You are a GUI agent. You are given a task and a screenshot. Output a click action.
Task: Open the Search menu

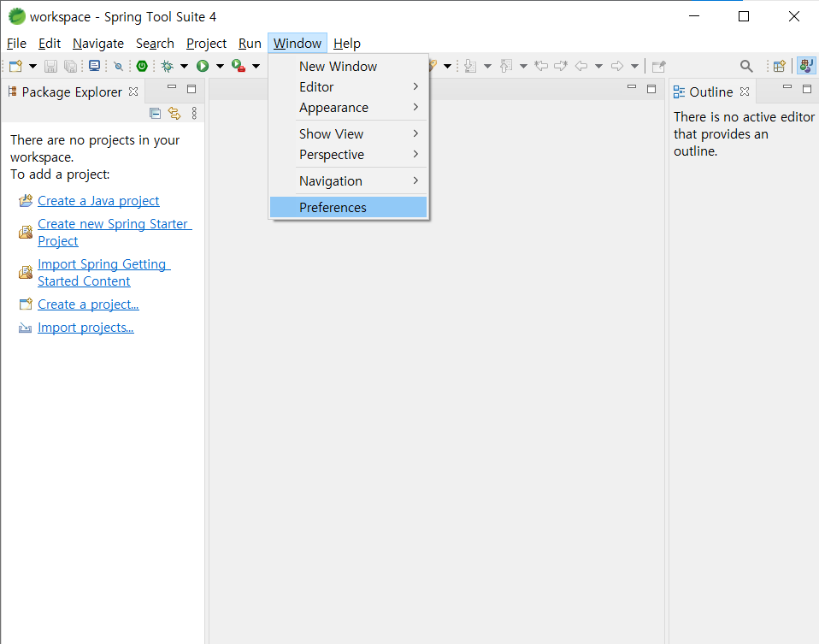(155, 44)
